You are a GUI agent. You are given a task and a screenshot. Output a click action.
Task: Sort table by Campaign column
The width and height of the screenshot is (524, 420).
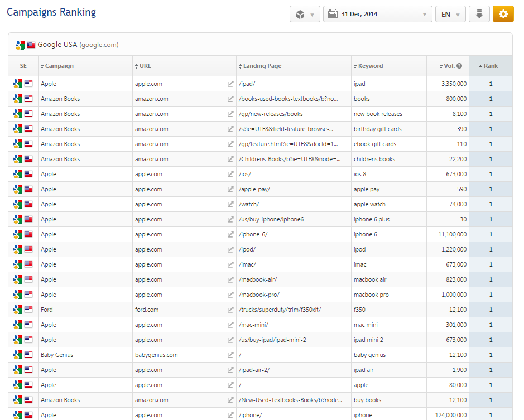point(59,66)
